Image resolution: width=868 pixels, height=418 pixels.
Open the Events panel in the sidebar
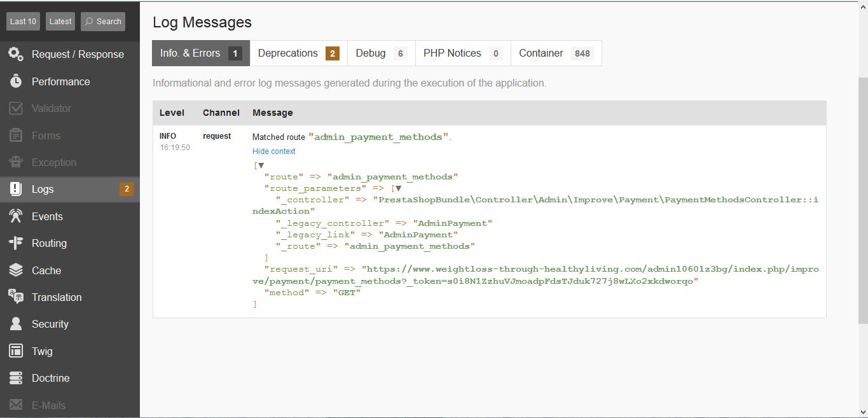[x=47, y=216]
